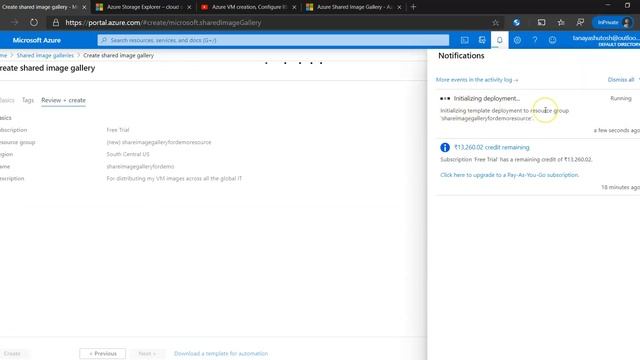Open the Directory and subscription filter icon

(482, 40)
